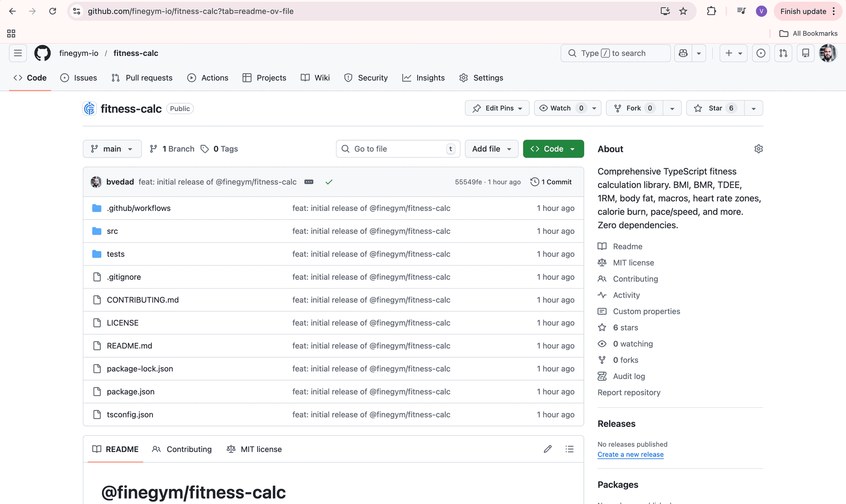Screen dimensions: 846x504
Task: Open notifications with the inbox icon
Action: click(805, 53)
